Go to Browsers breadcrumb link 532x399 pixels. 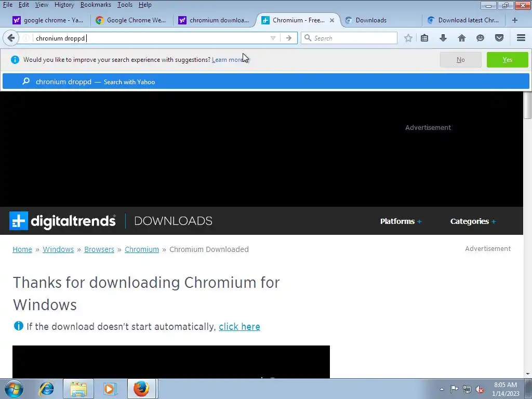click(99, 249)
